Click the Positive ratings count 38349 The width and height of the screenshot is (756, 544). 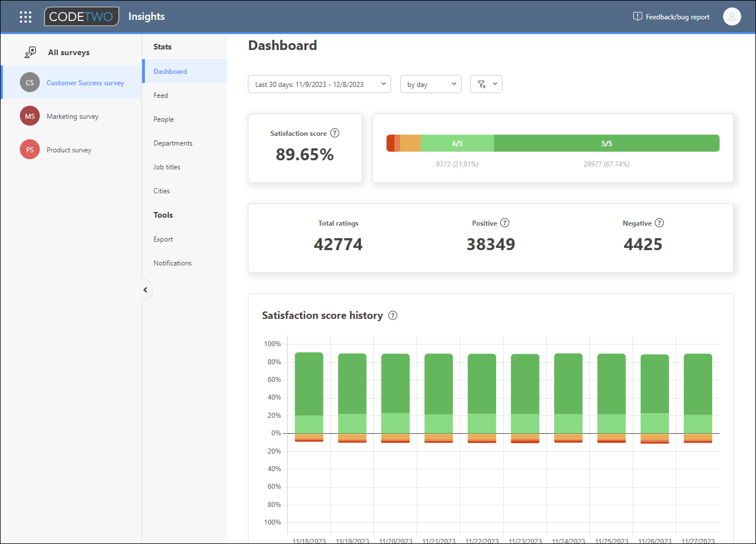[x=491, y=244]
